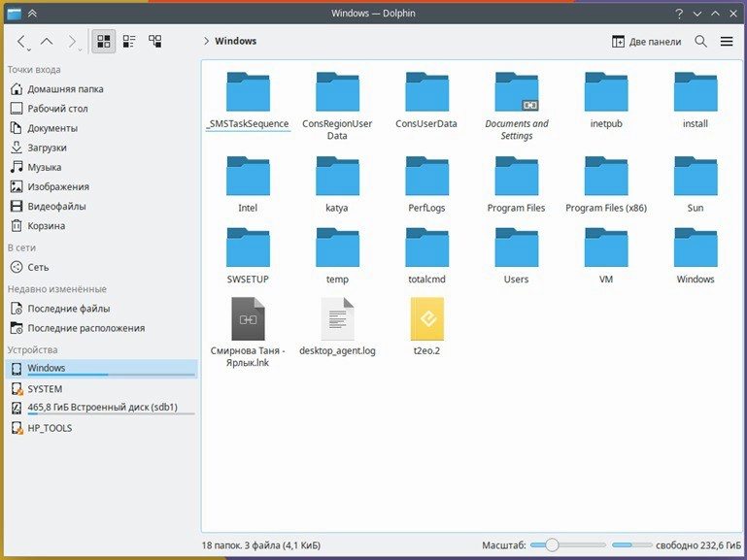Click the Устройства section header

[32, 349]
